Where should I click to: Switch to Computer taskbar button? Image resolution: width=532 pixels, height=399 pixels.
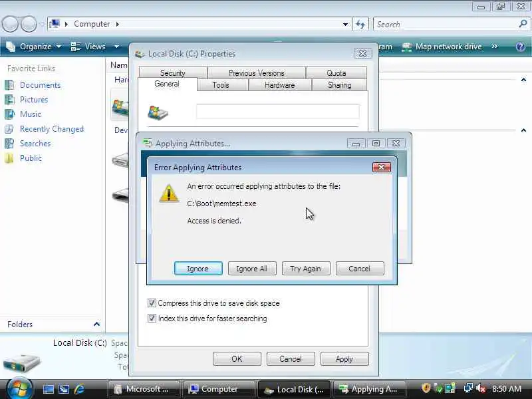click(219, 389)
